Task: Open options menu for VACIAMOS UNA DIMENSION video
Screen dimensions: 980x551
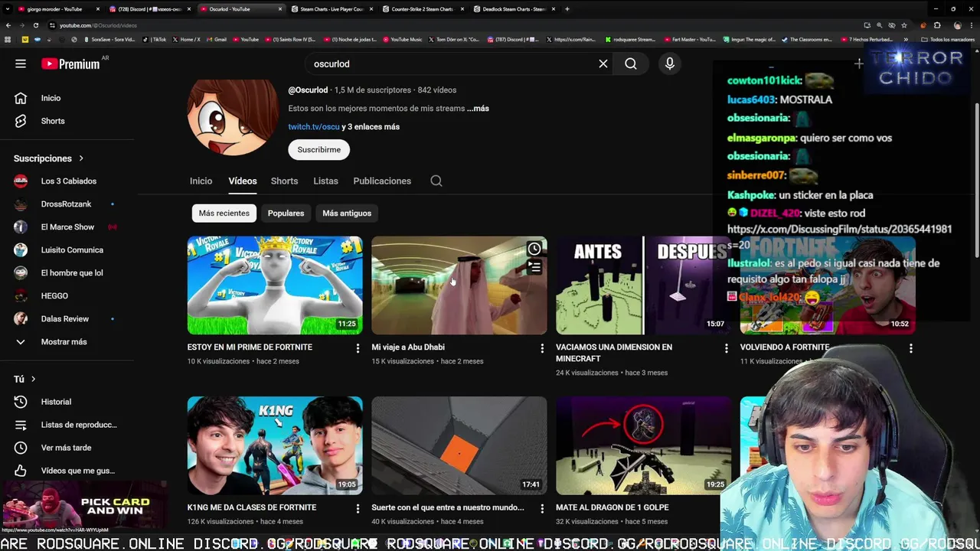Action: pyautogui.click(x=727, y=348)
